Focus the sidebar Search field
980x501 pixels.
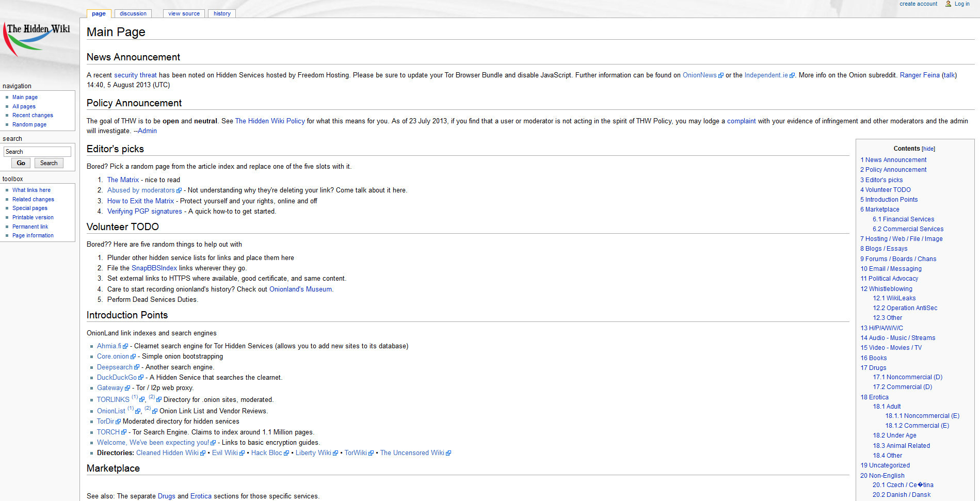coord(37,152)
